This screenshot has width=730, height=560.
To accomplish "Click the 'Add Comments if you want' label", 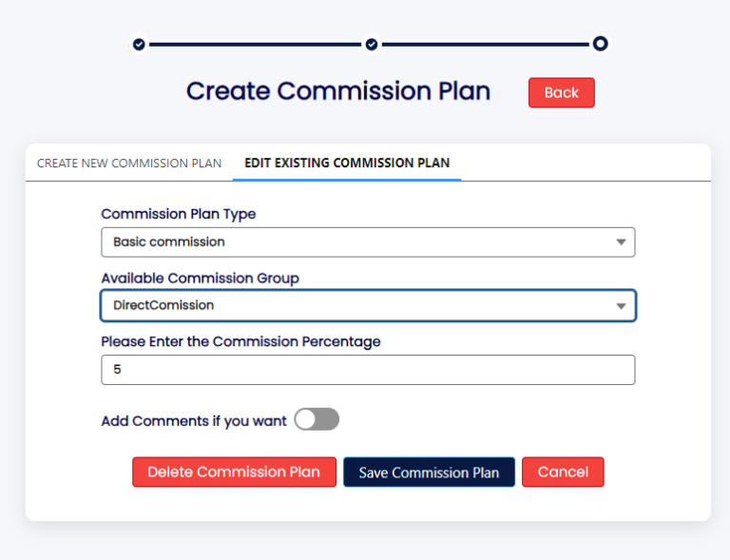I will (x=194, y=420).
